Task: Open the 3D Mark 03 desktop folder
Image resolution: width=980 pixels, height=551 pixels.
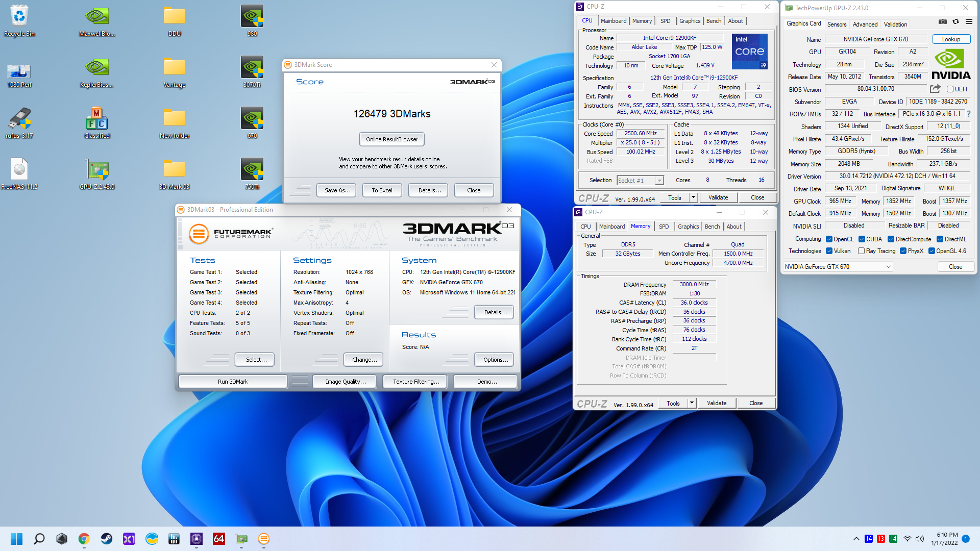Action: click(x=175, y=173)
